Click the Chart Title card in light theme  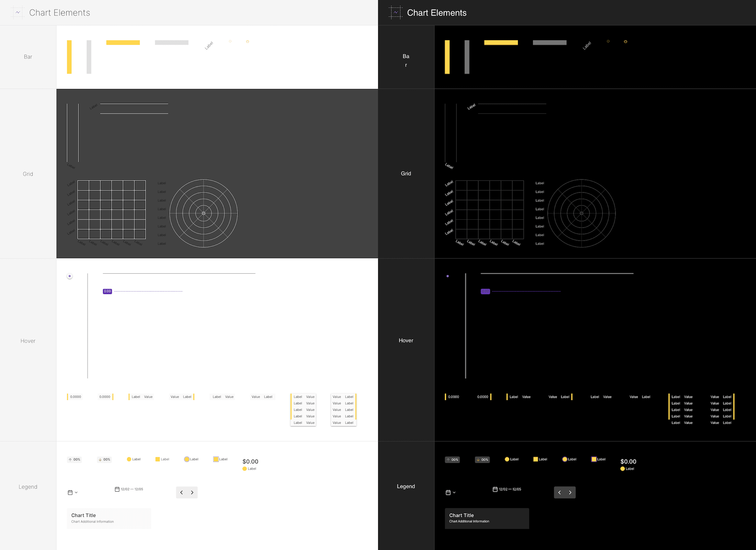[109, 518]
